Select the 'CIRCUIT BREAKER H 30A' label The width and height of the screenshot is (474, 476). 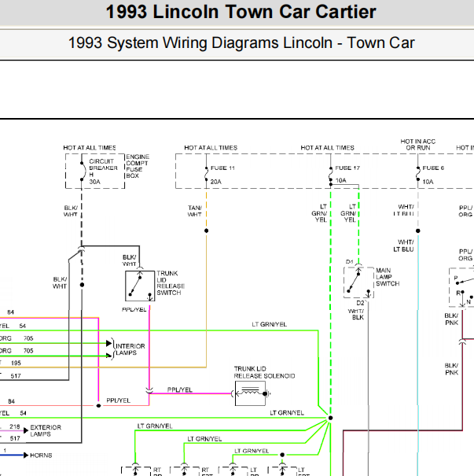pyautogui.click(x=103, y=172)
